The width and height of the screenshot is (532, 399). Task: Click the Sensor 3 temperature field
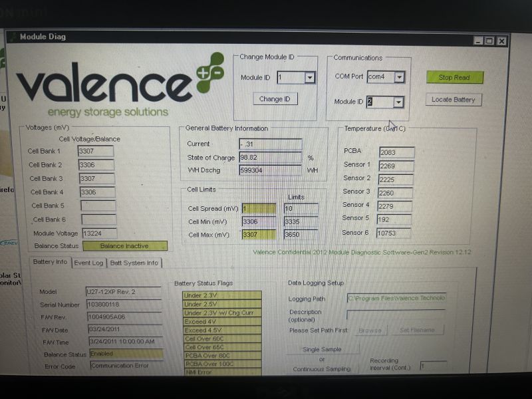[x=395, y=193]
